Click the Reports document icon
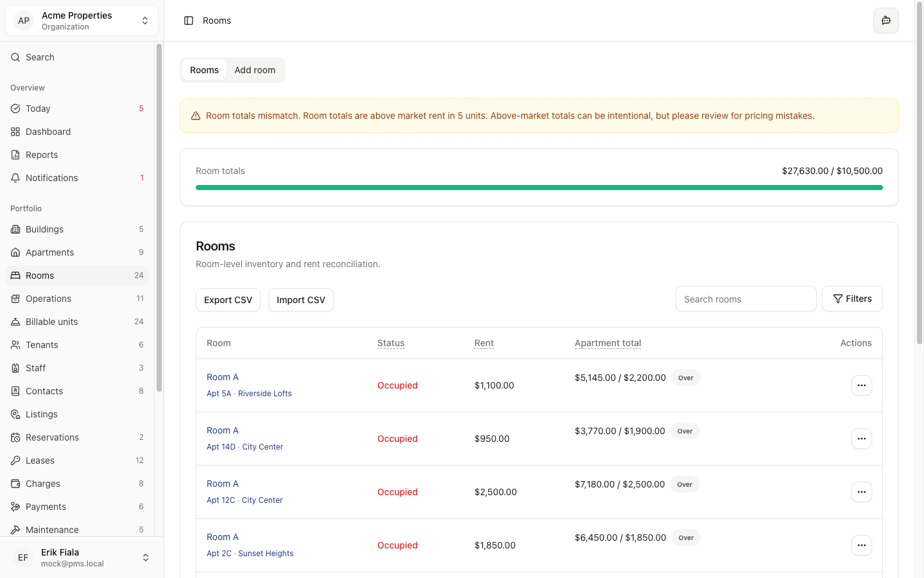The width and height of the screenshot is (924, 578). tap(15, 155)
